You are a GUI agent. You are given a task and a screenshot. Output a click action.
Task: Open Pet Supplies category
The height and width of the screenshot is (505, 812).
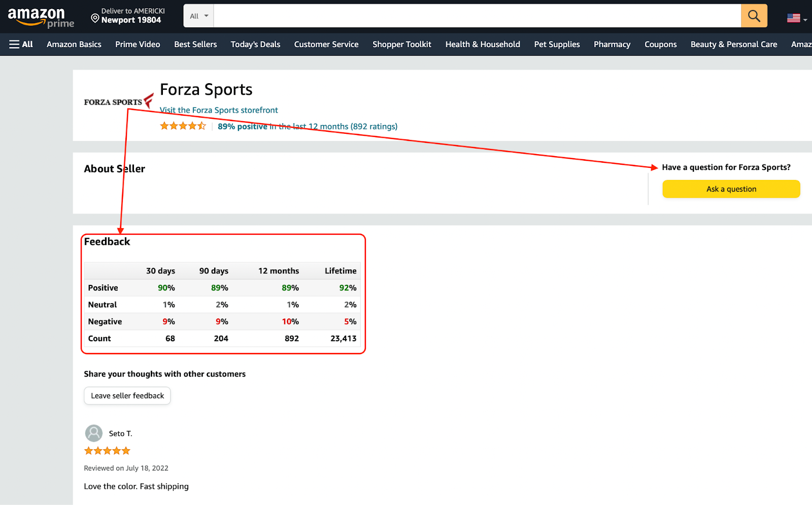557,44
